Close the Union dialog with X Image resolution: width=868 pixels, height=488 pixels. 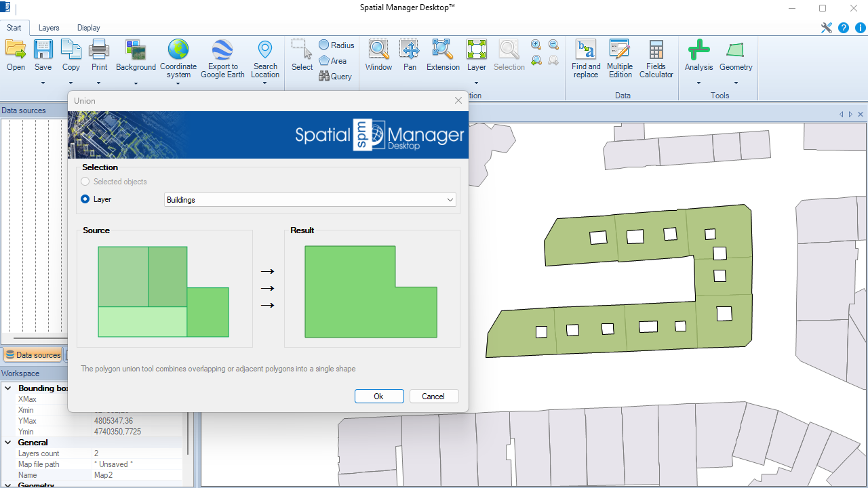458,100
